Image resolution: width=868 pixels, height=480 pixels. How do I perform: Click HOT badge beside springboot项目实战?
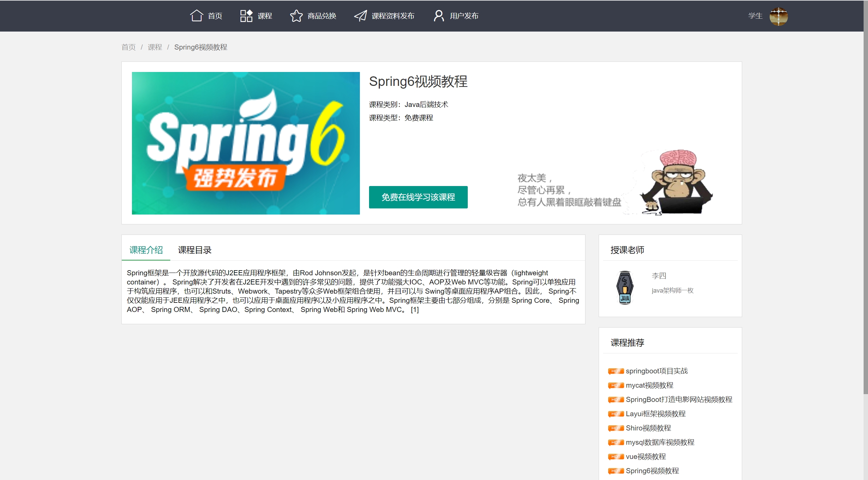click(616, 371)
